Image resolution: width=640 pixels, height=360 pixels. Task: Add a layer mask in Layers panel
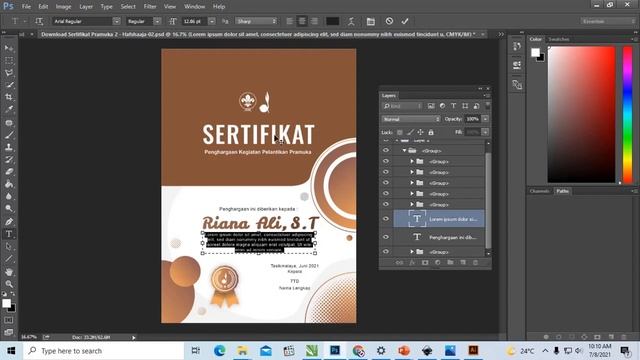[x=425, y=262]
